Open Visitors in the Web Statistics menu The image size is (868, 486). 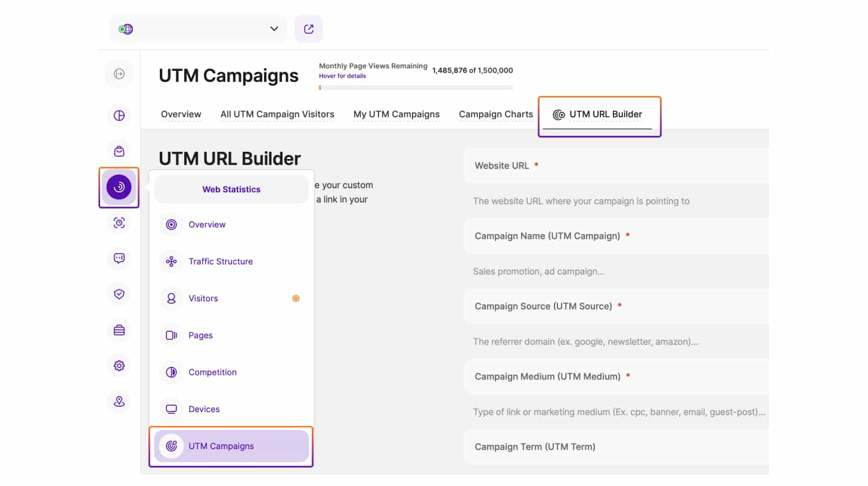pos(203,298)
